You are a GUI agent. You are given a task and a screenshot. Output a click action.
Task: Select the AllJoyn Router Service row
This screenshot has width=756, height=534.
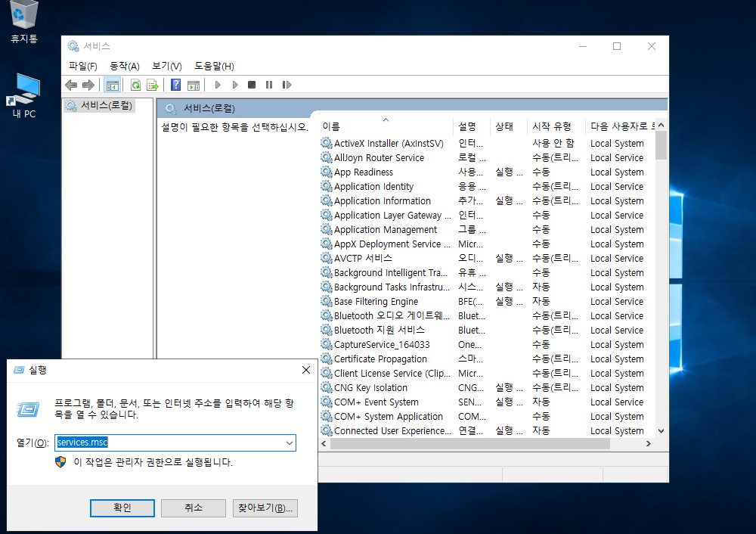click(487, 158)
